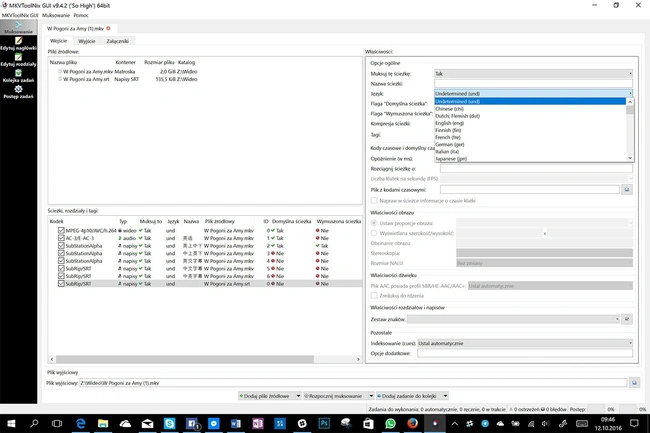Open the Edytuj nagłówki header editor
650x433 pixels.
[18, 44]
